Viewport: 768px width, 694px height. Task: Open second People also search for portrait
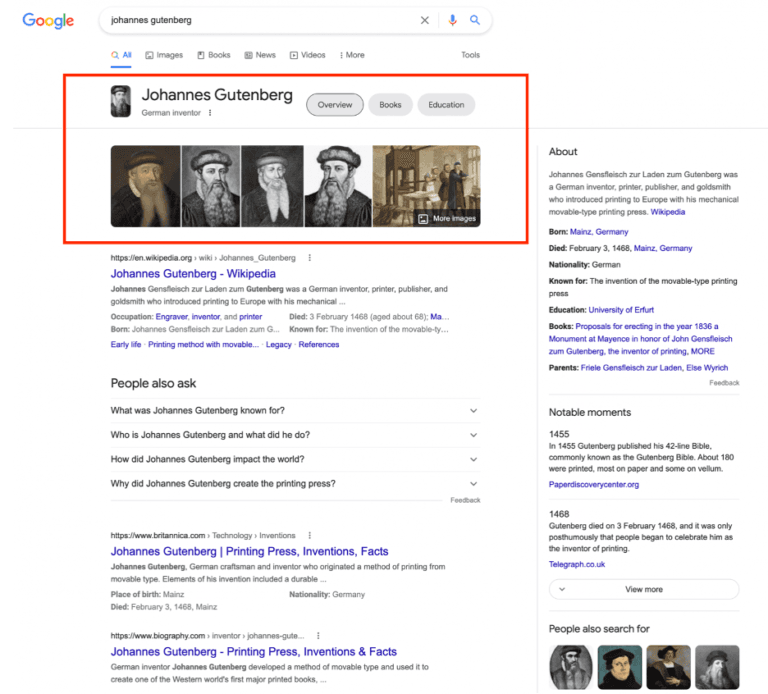[x=620, y=667]
